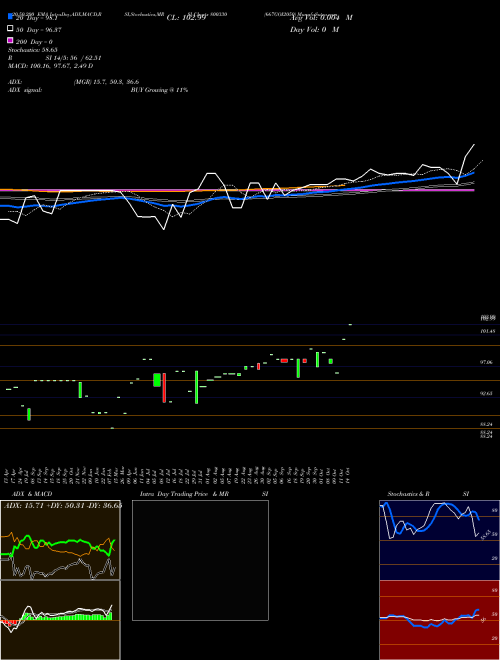
Task: Click the magenta 200 Day EMA legend swatch
Action: coord(10,41)
